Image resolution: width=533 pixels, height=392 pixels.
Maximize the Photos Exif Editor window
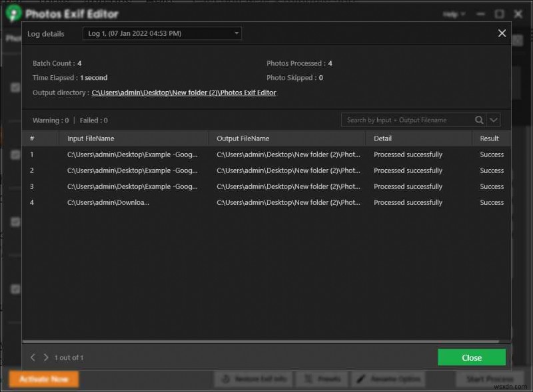coord(499,14)
